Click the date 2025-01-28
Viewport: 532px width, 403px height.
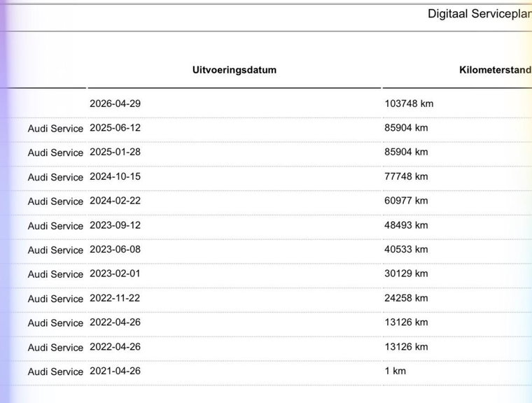click(115, 152)
